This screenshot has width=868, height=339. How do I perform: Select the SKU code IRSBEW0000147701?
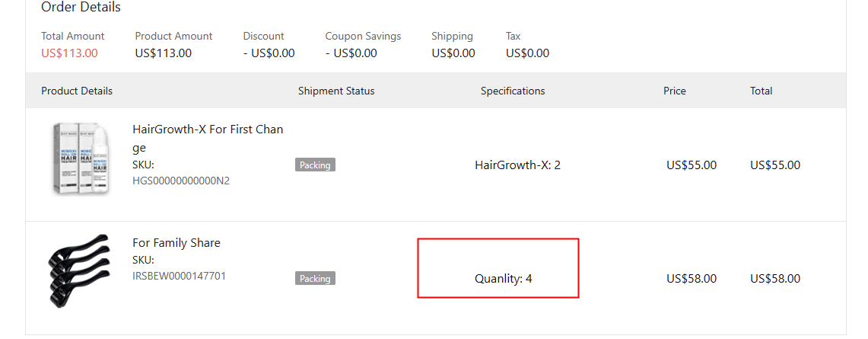click(x=179, y=276)
